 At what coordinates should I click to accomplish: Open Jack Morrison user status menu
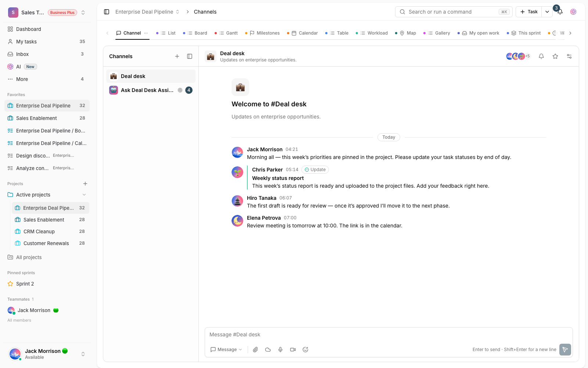pyautogui.click(x=47, y=354)
